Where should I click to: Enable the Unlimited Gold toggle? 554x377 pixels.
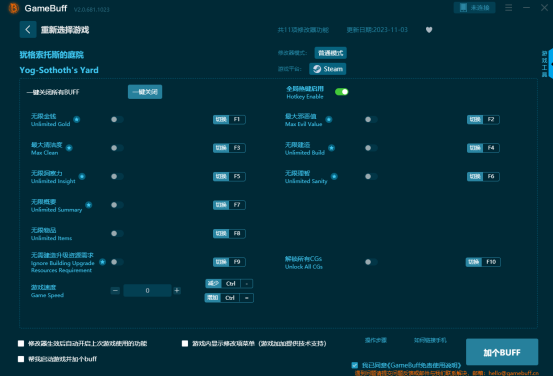click(117, 119)
